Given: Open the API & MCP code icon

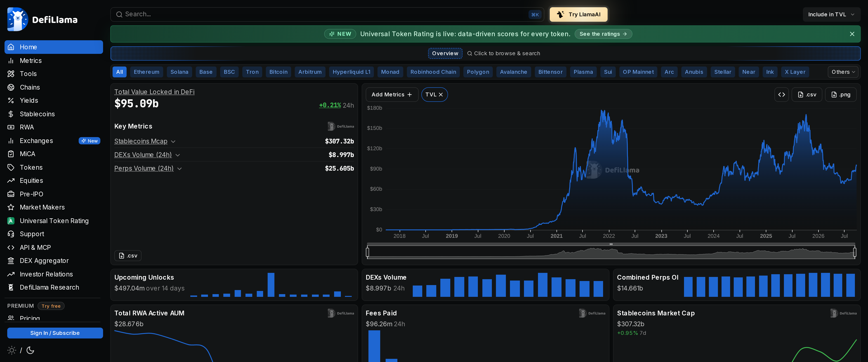Looking at the screenshot, I should coord(11,247).
